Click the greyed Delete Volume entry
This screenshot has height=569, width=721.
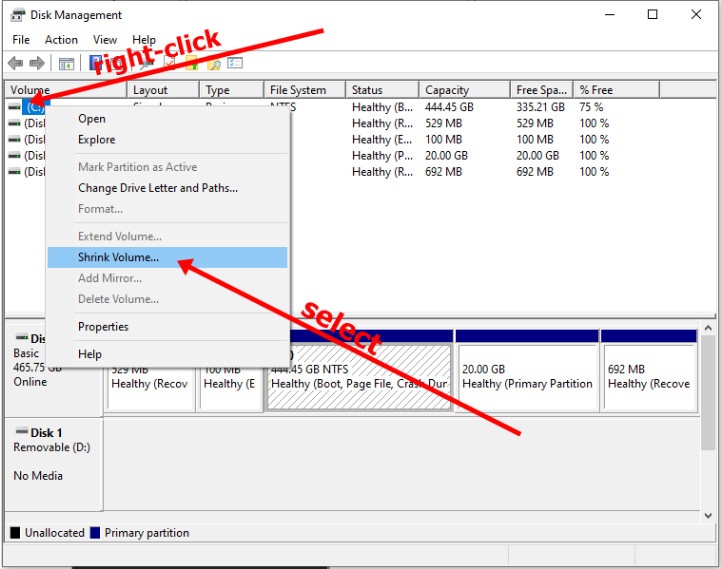(x=167, y=299)
